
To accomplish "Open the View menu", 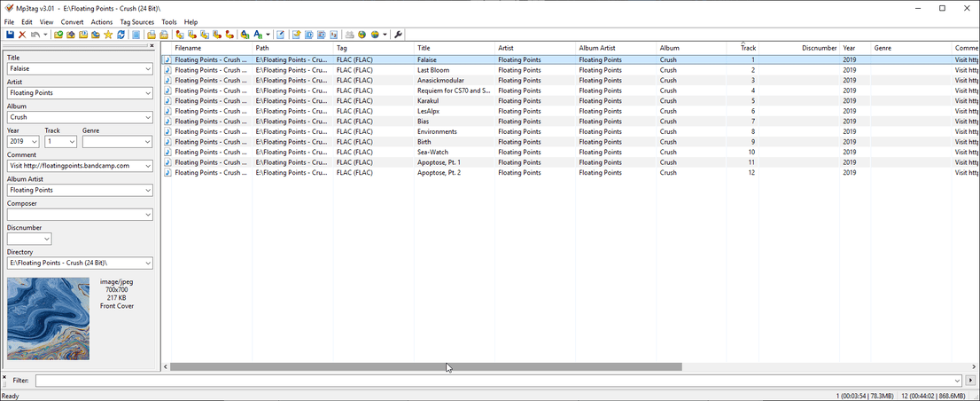I will tap(46, 22).
